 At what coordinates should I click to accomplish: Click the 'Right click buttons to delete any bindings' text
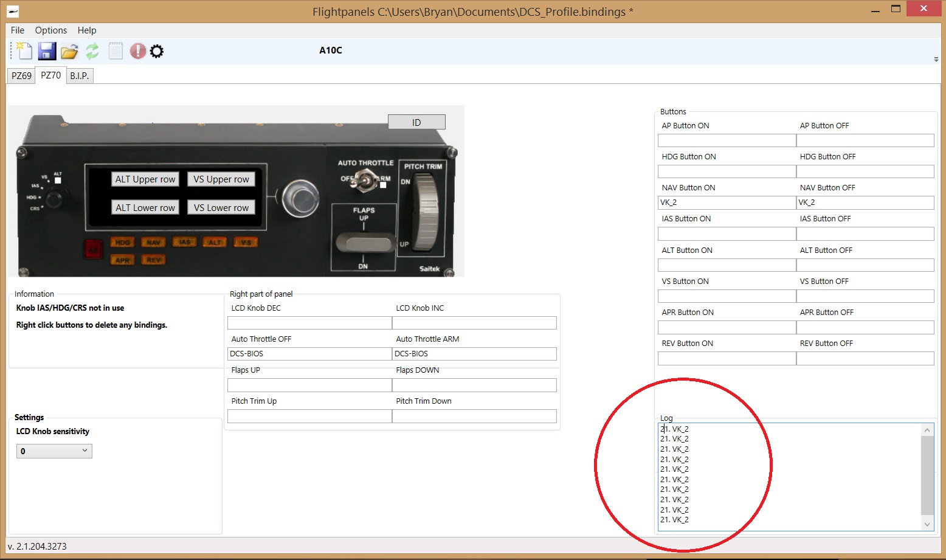click(x=92, y=325)
